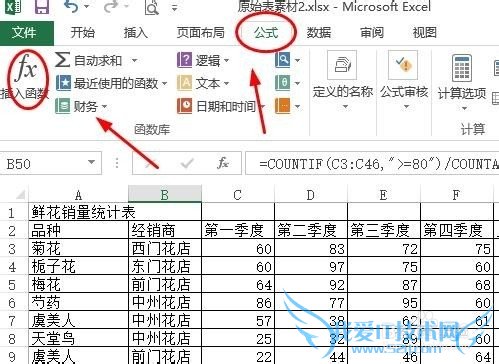Open Undo history dropdown arrow
The image size is (499, 364).
[x=87, y=7]
